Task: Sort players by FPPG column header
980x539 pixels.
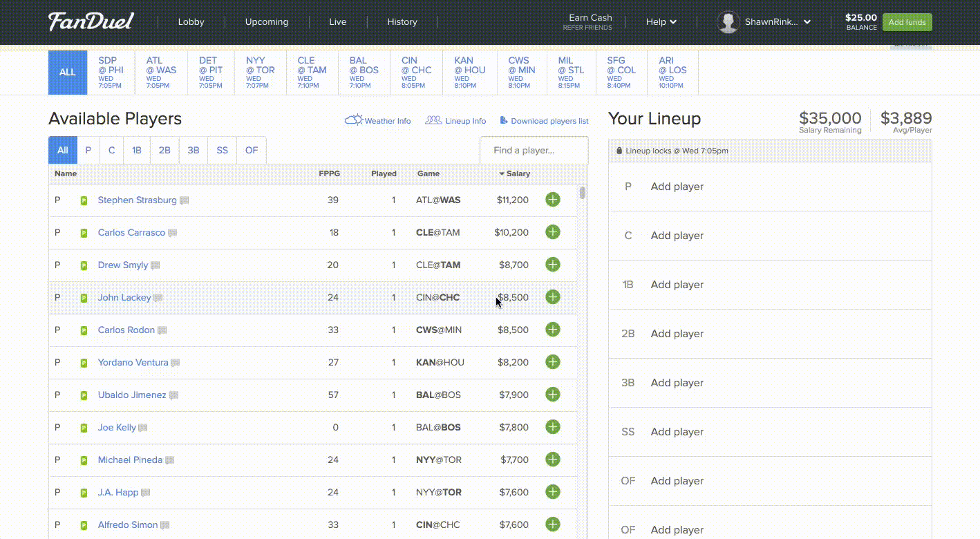Action: tap(329, 173)
